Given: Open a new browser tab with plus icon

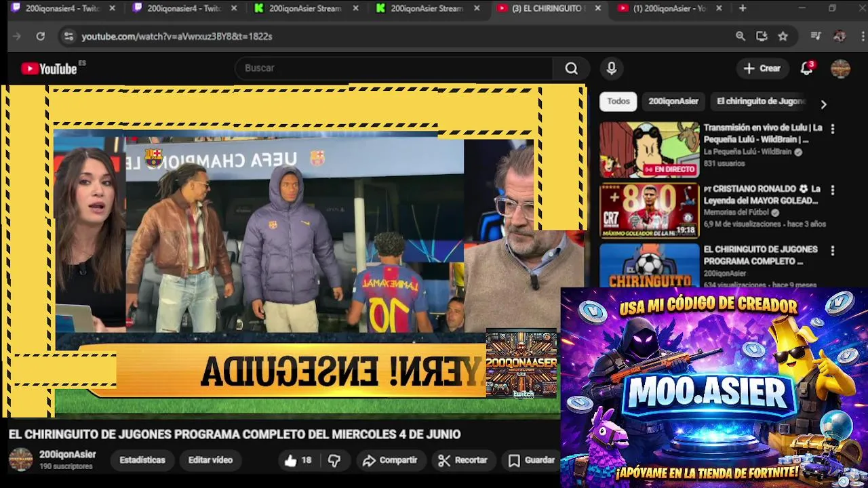Looking at the screenshot, I should (x=743, y=8).
